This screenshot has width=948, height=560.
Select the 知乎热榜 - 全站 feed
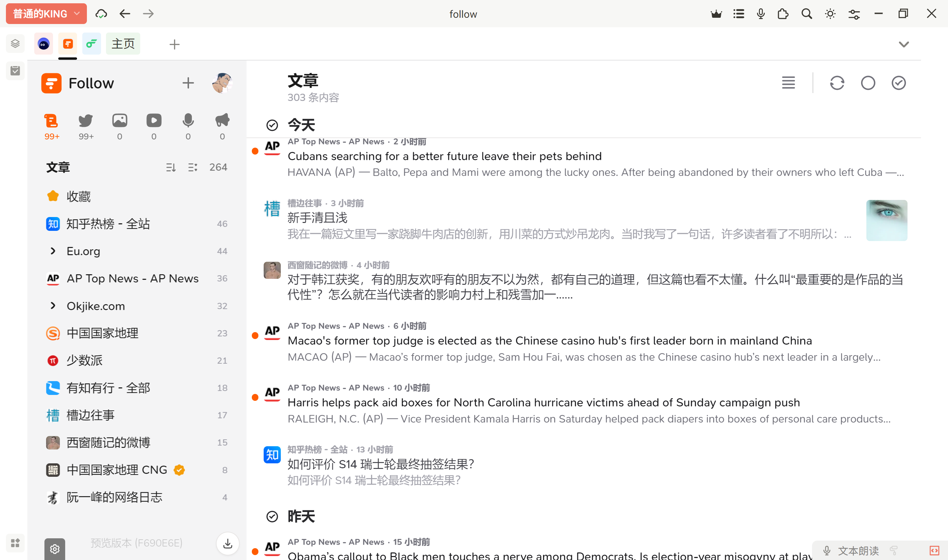[108, 224]
